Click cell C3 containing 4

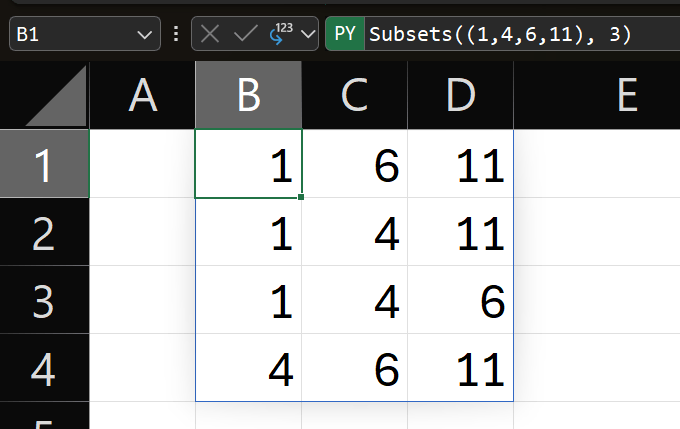click(x=354, y=300)
